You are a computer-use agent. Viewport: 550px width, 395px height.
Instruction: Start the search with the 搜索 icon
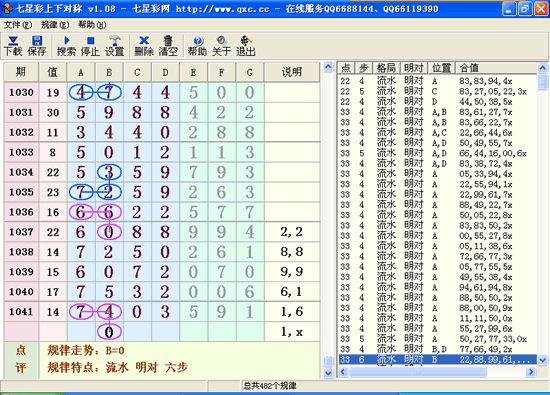66,46
